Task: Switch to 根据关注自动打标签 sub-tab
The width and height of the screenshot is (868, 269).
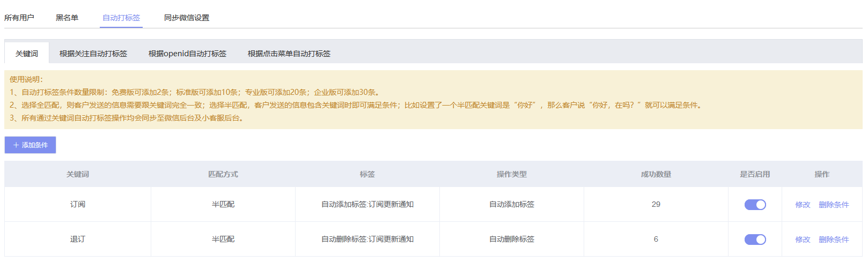Action: click(93, 54)
